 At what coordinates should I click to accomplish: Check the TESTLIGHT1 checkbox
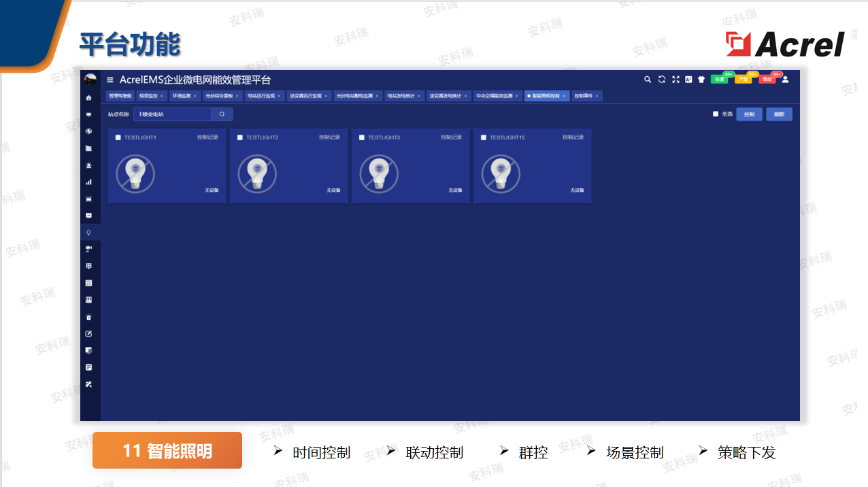pos(118,137)
